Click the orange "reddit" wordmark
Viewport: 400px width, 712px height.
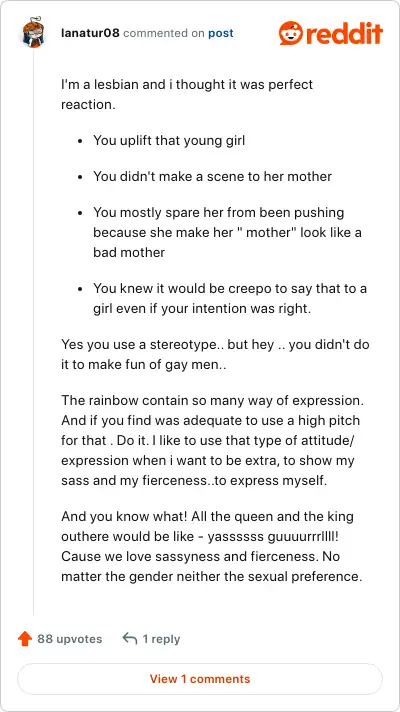point(344,33)
